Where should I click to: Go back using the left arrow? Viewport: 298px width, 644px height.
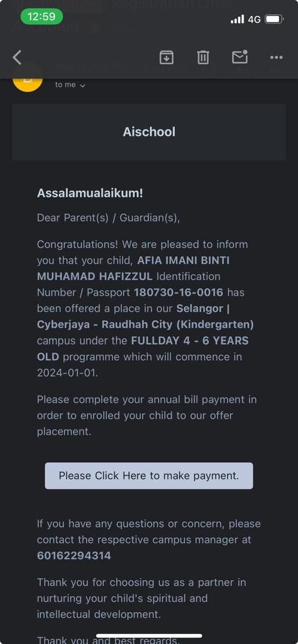17,57
